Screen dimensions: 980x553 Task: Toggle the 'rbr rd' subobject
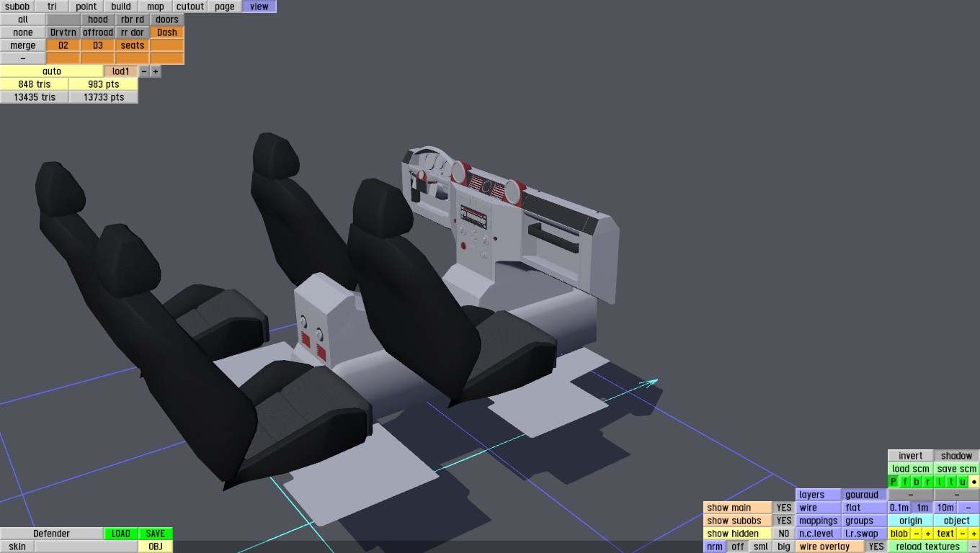click(x=133, y=19)
